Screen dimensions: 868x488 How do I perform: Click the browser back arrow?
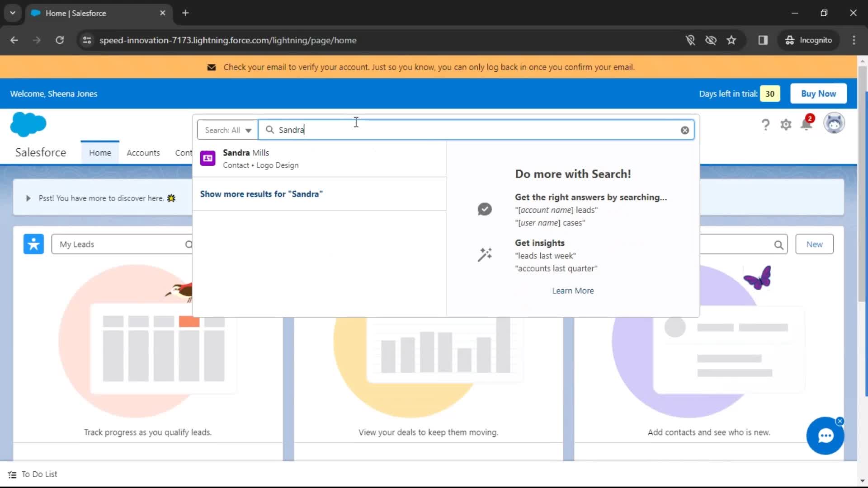(14, 40)
